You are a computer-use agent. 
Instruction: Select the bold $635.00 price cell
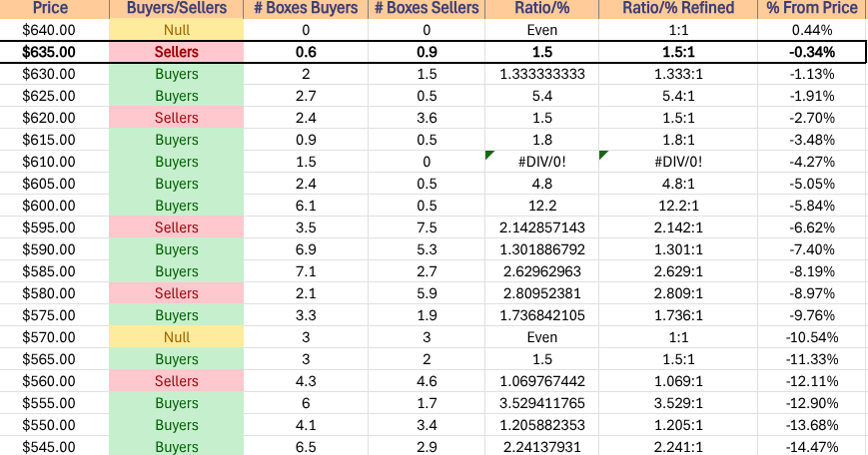coord(49,52)
